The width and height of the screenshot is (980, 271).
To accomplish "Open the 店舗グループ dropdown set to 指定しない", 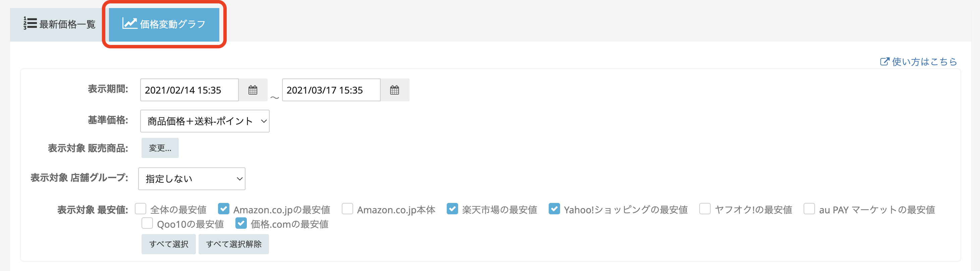I will point(192,179).
